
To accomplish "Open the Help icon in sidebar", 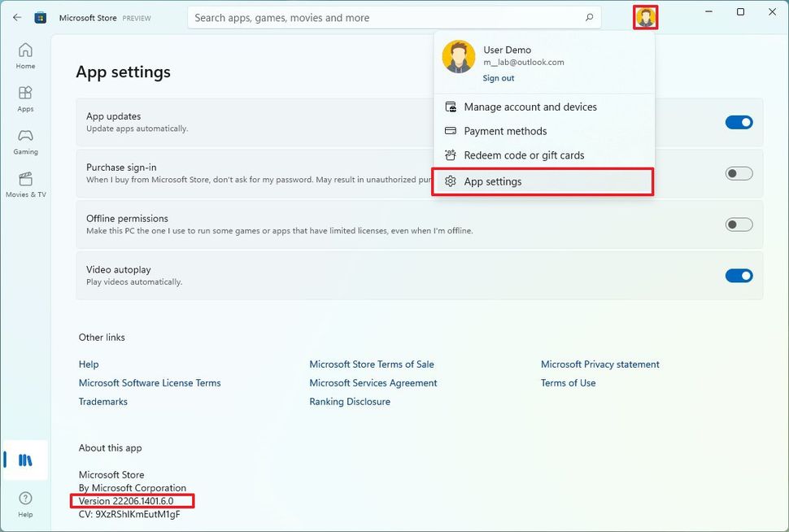I will point(25,504).
